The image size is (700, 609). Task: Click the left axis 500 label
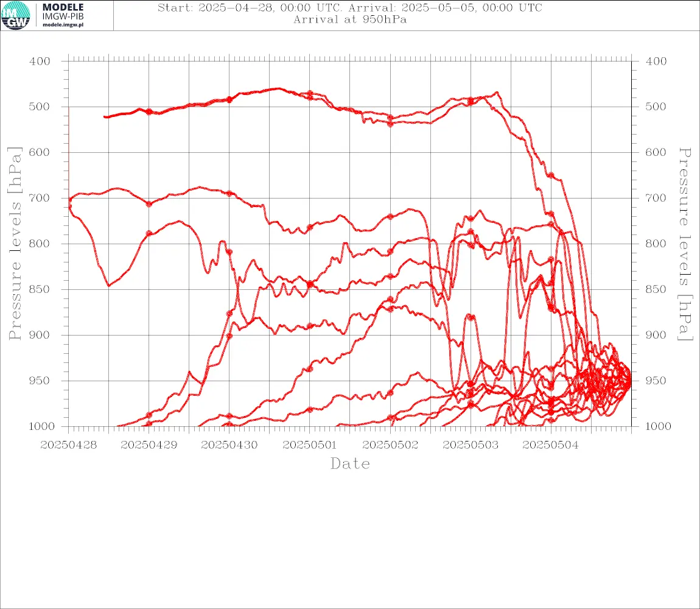40,107
